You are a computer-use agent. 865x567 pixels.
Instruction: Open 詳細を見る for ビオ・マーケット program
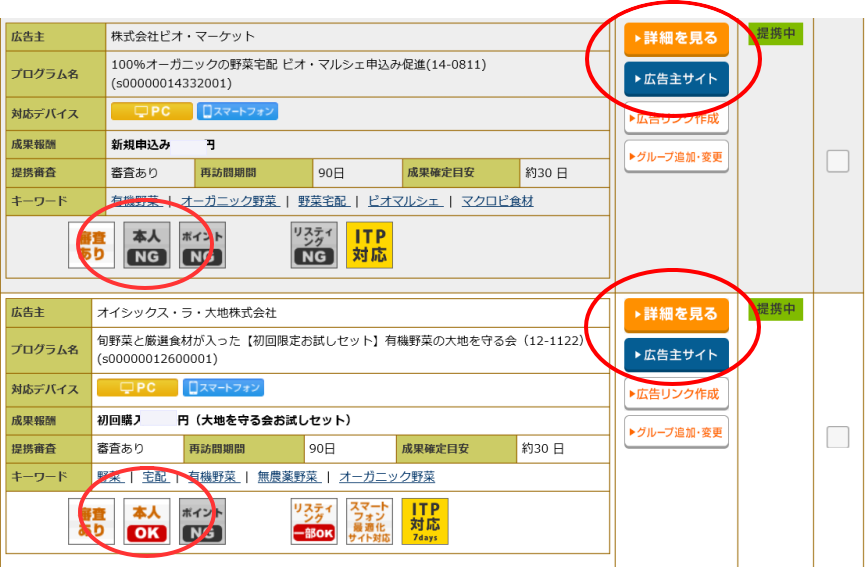676,39
